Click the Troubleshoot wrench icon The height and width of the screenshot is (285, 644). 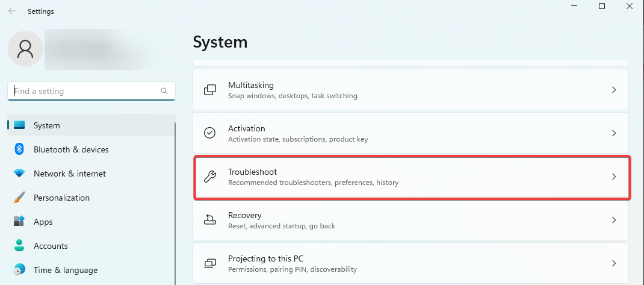[210, 177]
